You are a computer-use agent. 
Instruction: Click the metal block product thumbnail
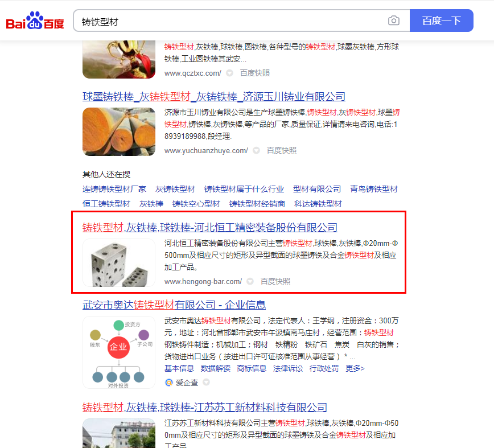click(x=119, y=263)
